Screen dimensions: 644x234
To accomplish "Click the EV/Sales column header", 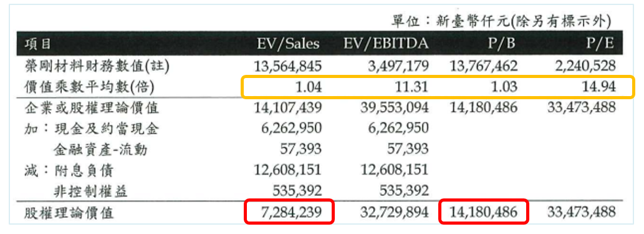I will pos(288,44).
